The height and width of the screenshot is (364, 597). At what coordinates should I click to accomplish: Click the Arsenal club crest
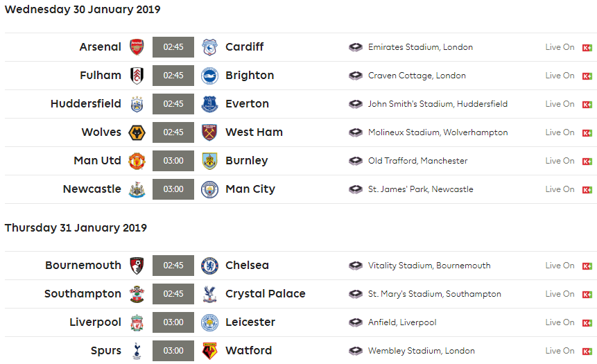click(137, 47)
